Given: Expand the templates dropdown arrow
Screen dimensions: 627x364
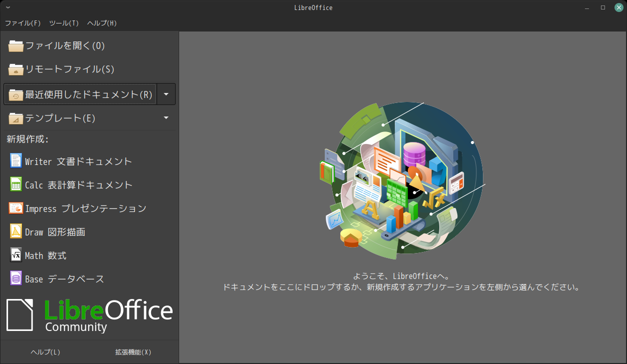Looking at the screenshot, I should coord(166,118).
